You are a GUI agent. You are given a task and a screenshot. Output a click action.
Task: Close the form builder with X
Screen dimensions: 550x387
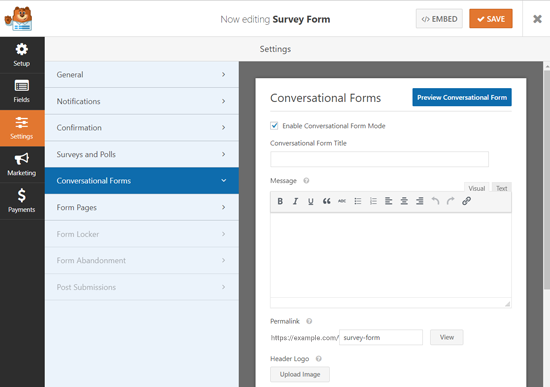pos(537,19)
